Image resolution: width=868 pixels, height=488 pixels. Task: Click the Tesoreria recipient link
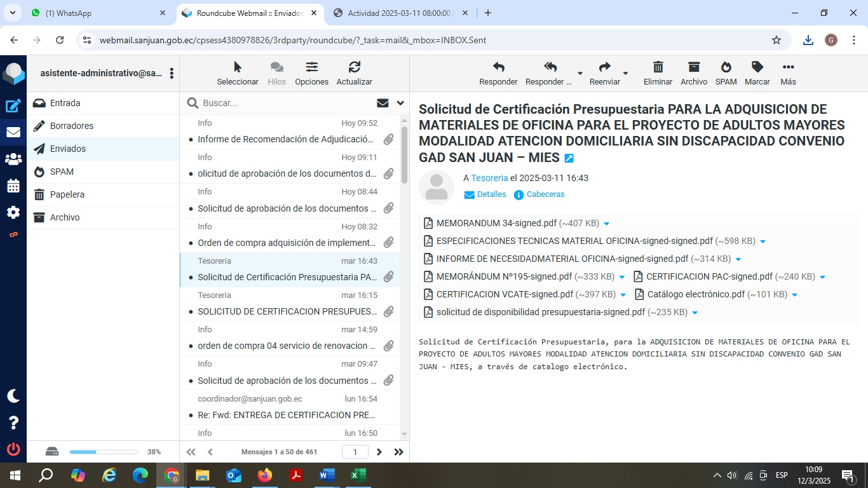489,178
